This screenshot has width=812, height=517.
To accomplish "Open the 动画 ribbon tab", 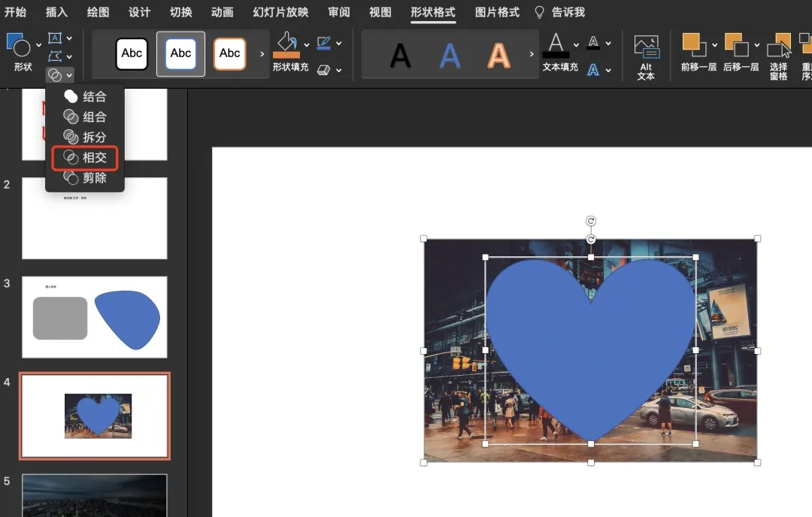I will pyautogui.click(x=222, y=13).
